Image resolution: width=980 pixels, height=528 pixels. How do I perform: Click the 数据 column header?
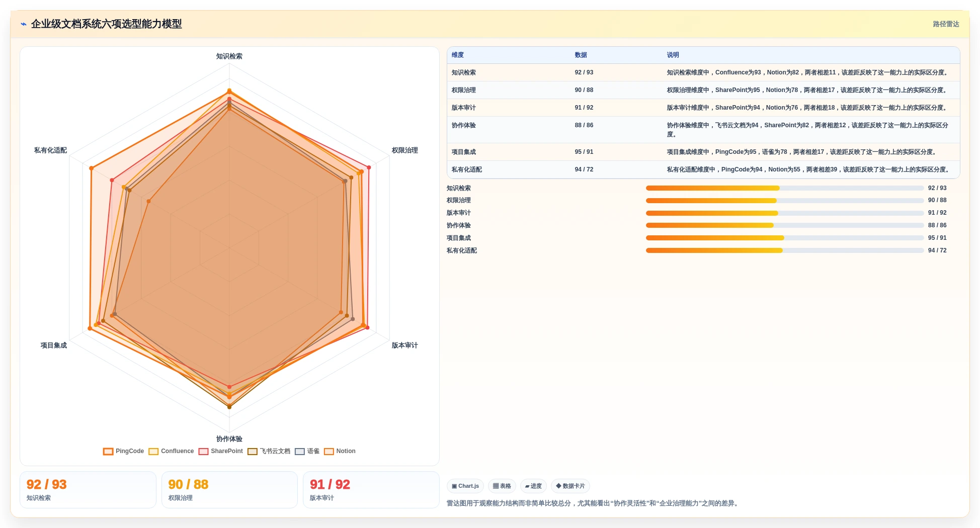pyautogui.click(x=581, y=55)
